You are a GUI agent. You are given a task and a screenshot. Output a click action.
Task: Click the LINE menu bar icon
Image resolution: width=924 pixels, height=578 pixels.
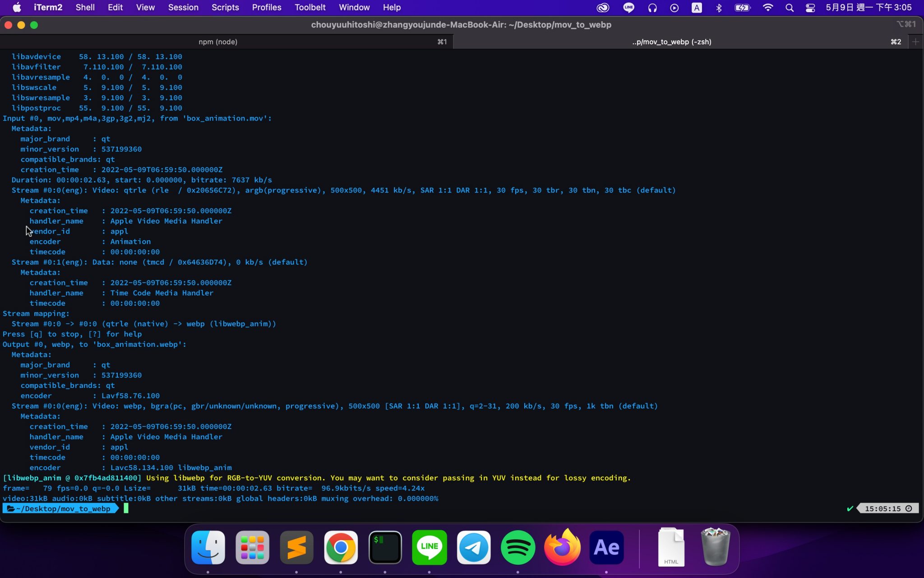click(x=628, y=8)
